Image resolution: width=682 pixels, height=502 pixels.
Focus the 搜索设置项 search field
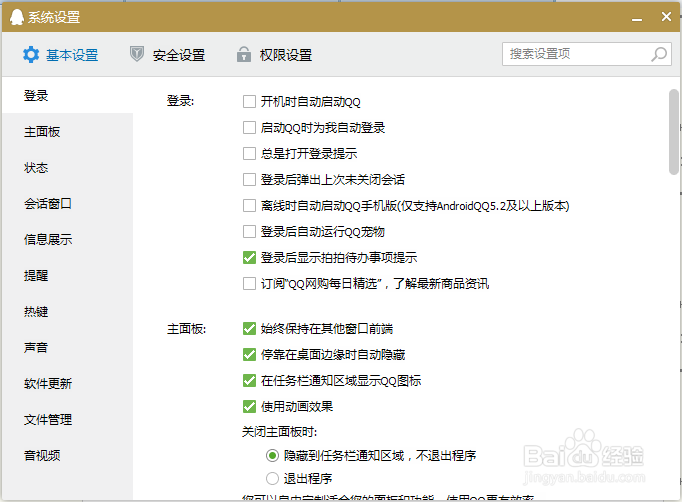(x=587, y=54)
